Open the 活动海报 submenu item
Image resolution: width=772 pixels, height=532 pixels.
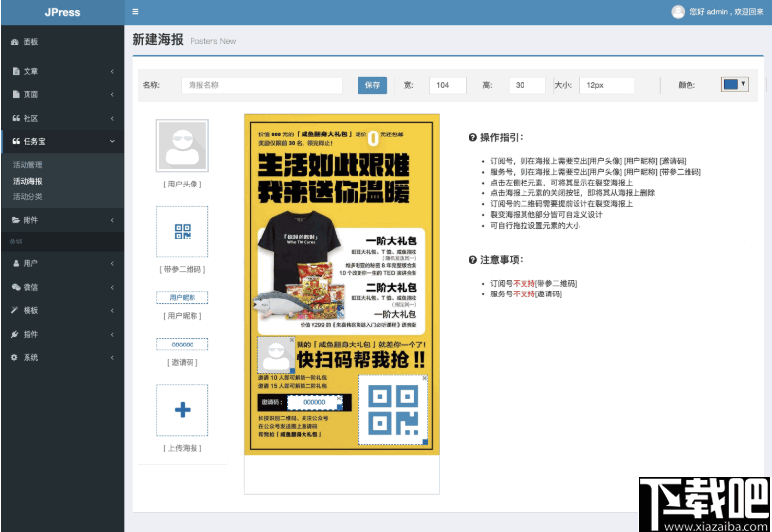coord(28,181)
